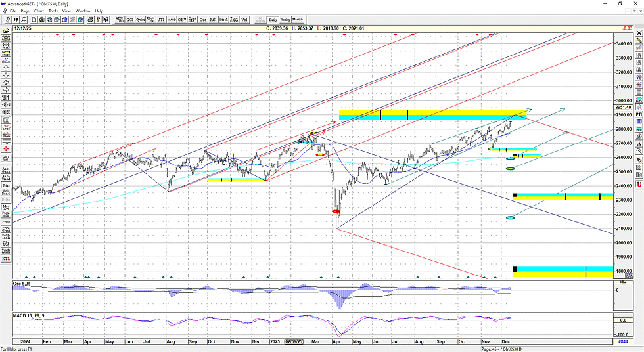Toggle the grid icon in left toolbar
The image size is (644, 352).
coord(6,120)
